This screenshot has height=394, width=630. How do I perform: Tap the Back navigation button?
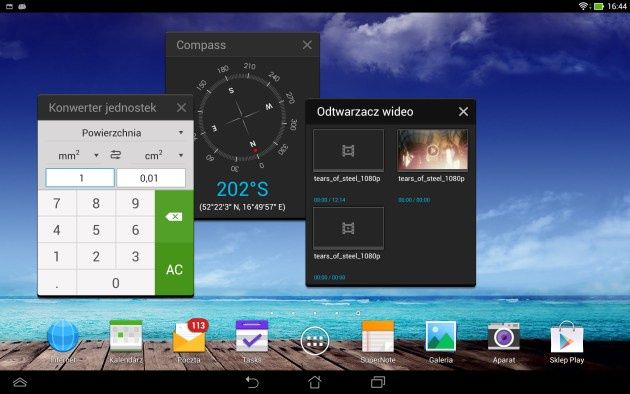[x=252, y=382]
